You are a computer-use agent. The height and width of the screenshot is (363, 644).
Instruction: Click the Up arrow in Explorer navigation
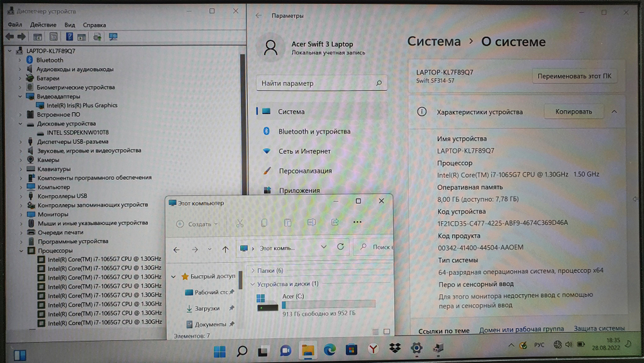pyautogui.click(x=225, y=249)
